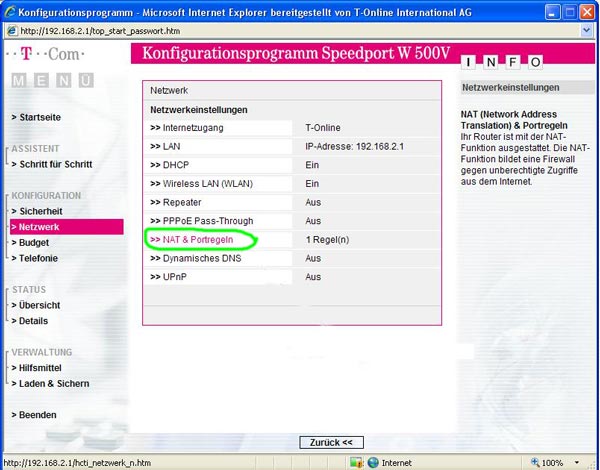Click the status bar URL text
The width and height of the screenshot is (600, 470).
[x=77, y=463]
